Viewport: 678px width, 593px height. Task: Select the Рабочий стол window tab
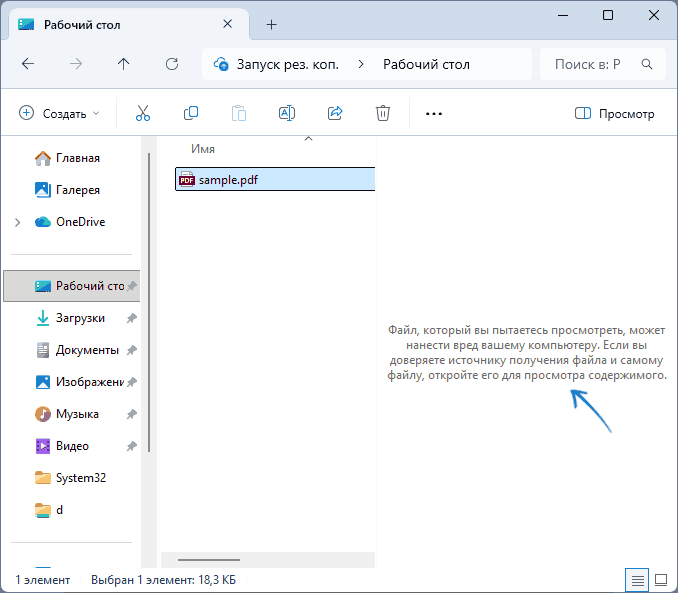tap(120, 24)
